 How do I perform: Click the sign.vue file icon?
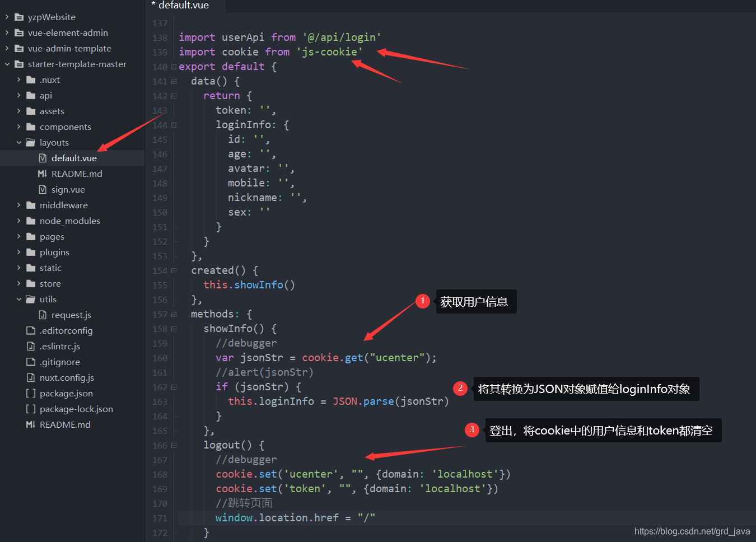click(x=43, y=189)
